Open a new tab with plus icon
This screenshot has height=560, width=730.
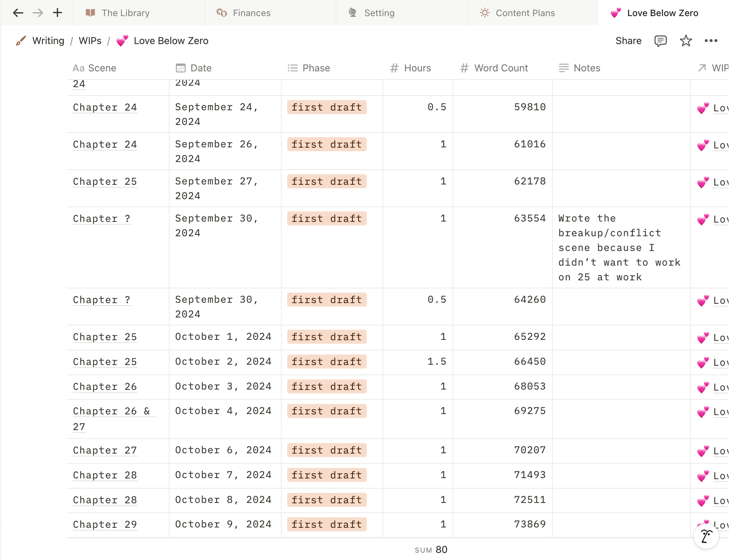point(57,13)
